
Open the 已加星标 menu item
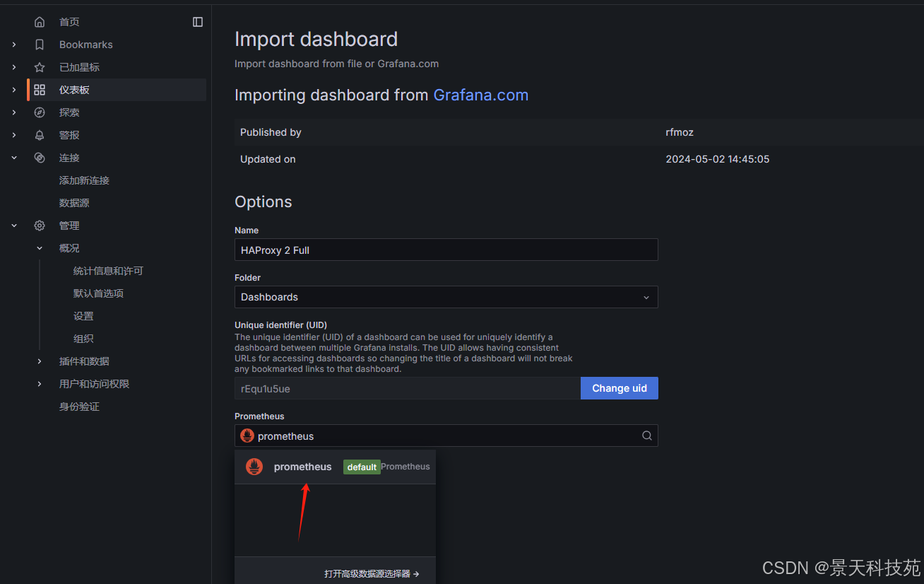[79, 67]
